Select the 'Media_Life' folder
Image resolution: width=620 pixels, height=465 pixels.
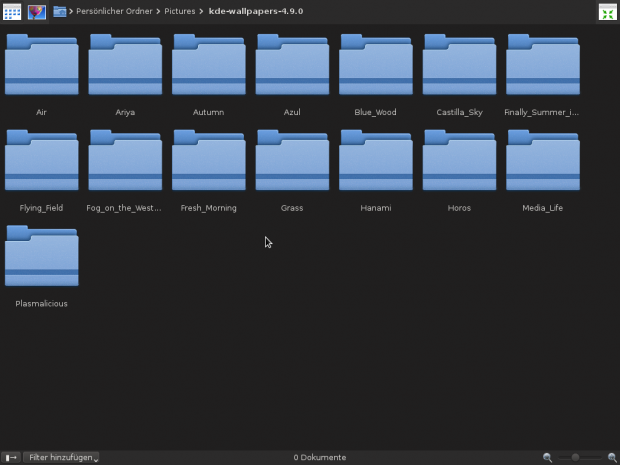[542, 161]
